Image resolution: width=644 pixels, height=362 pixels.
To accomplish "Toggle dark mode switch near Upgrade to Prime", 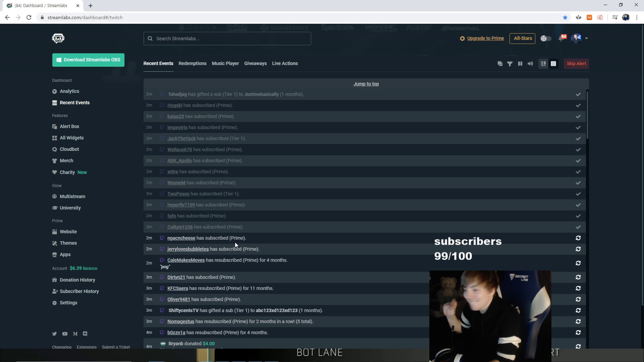I will 546,38.
